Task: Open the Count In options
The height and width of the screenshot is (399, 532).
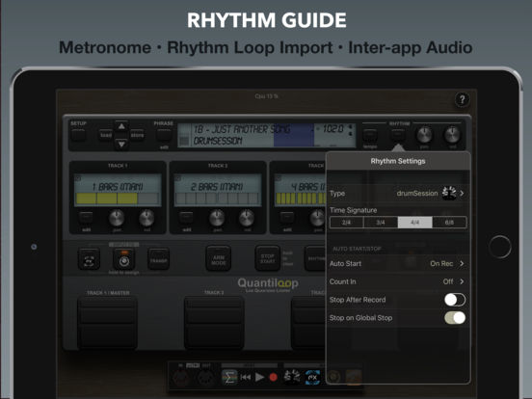Action: pyautogui.click(x=398, y=281)
